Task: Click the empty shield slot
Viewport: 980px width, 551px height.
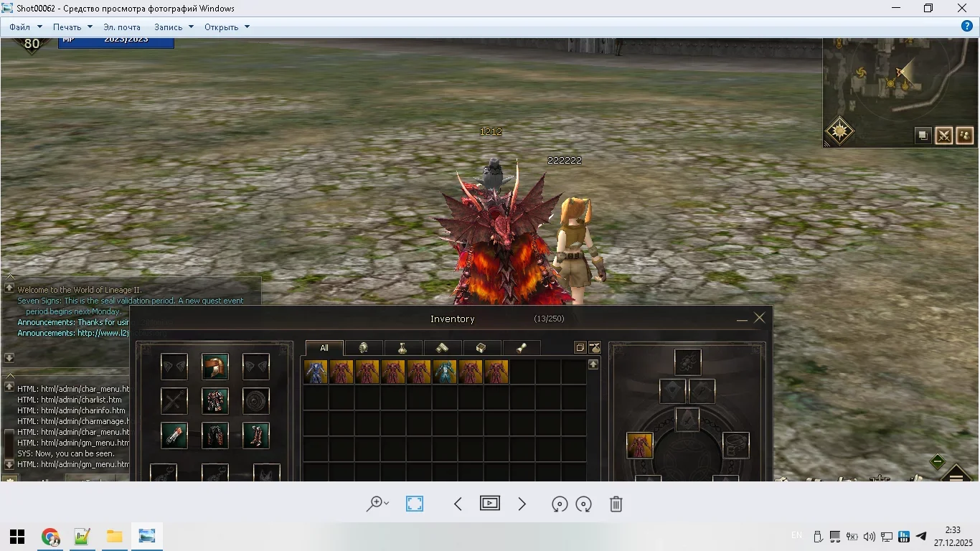Action: [x=255, y=401]
